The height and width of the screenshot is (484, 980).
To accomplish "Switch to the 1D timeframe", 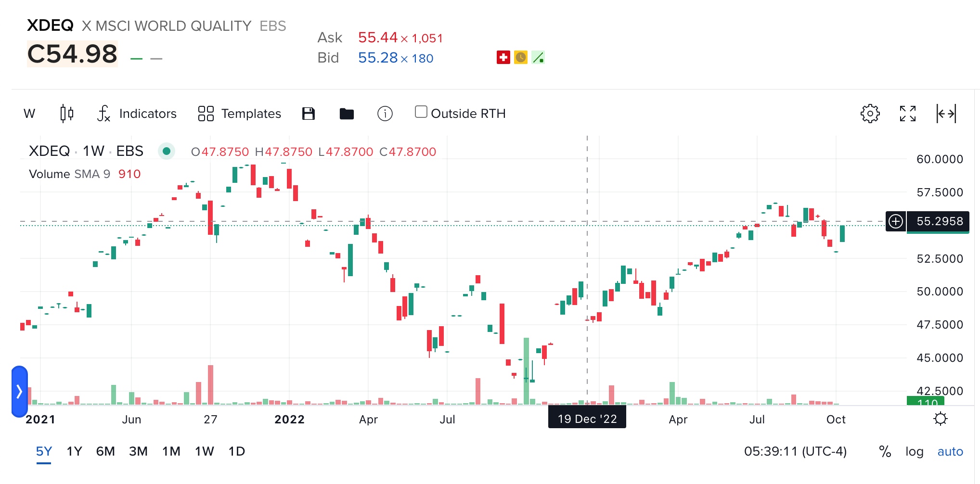I will pyautogui.click(x=236, y=451).
